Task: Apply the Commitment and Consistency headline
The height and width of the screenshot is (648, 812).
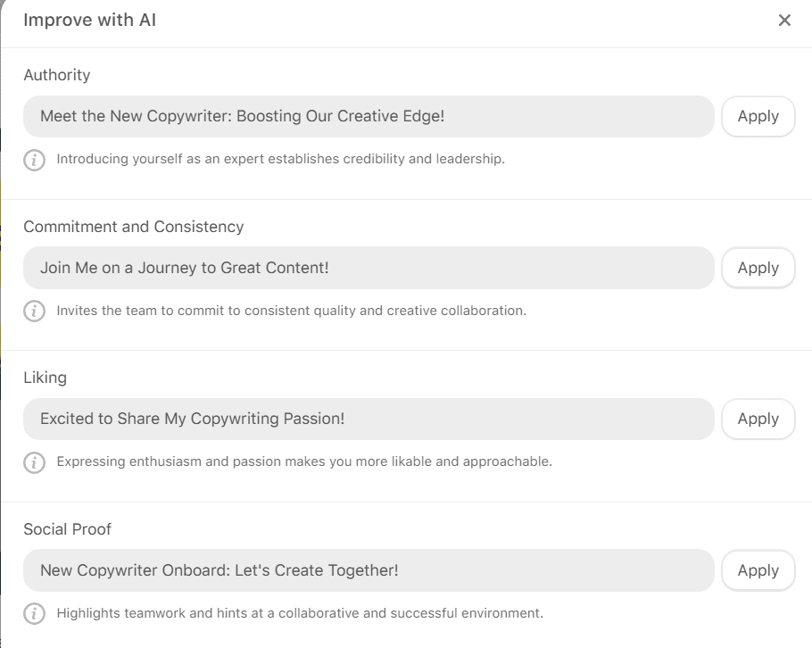Action: [758, 267]
